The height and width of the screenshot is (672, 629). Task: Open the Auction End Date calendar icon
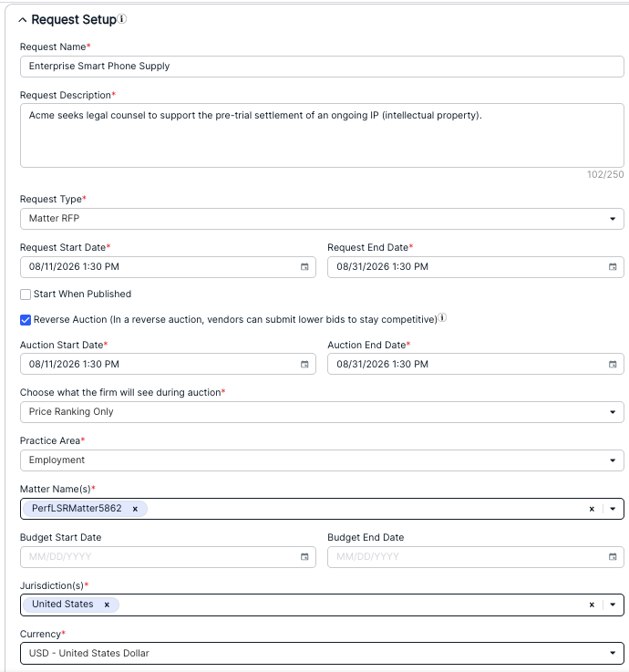(613, 364)
